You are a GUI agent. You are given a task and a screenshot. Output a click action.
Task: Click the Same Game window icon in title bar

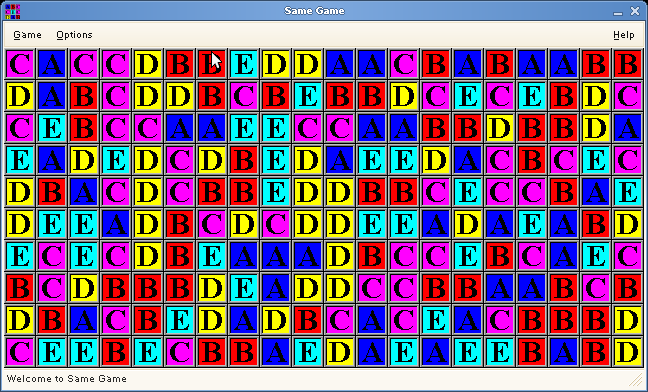point(13,11)
